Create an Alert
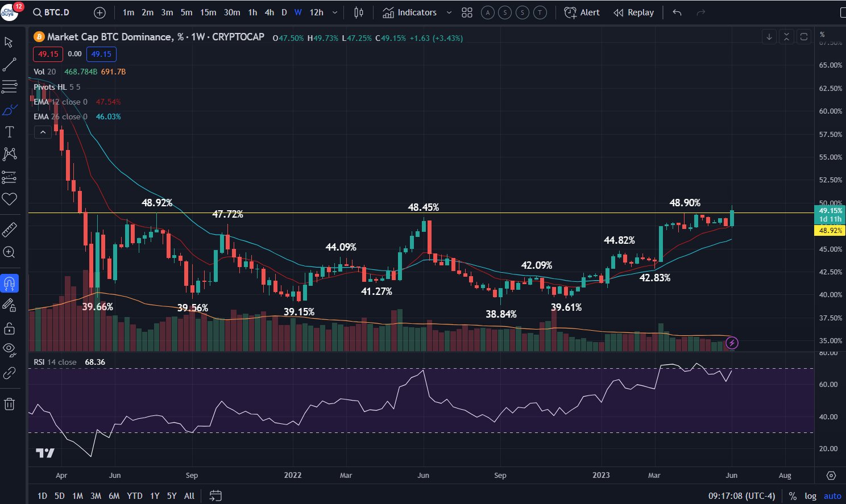846x504 pixels. pos(582,13)
